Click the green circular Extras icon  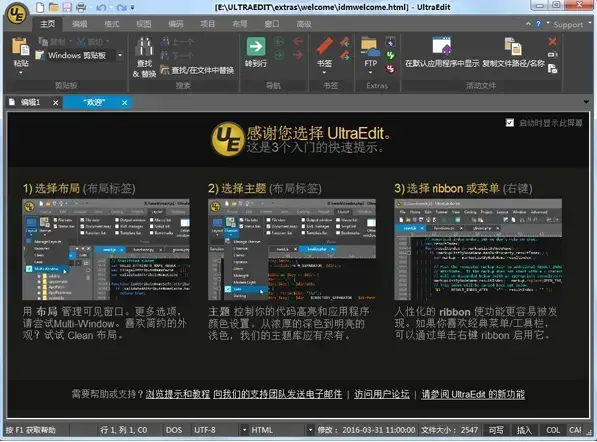390,56
